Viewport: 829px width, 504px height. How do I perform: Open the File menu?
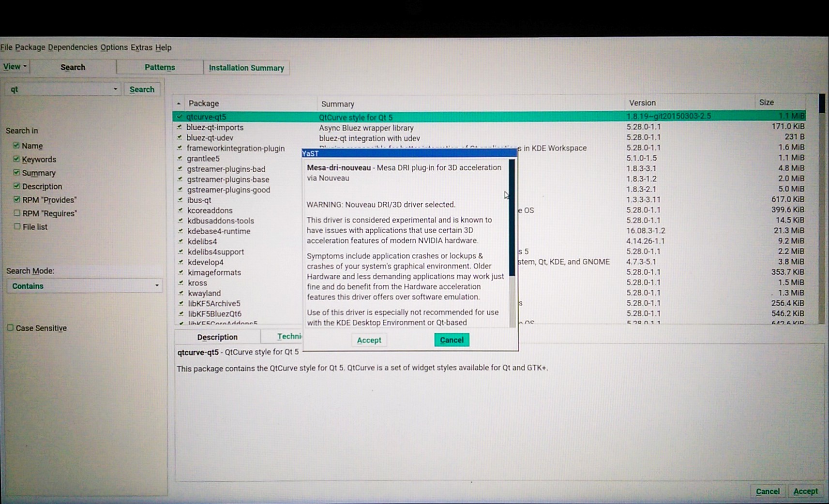6,47
